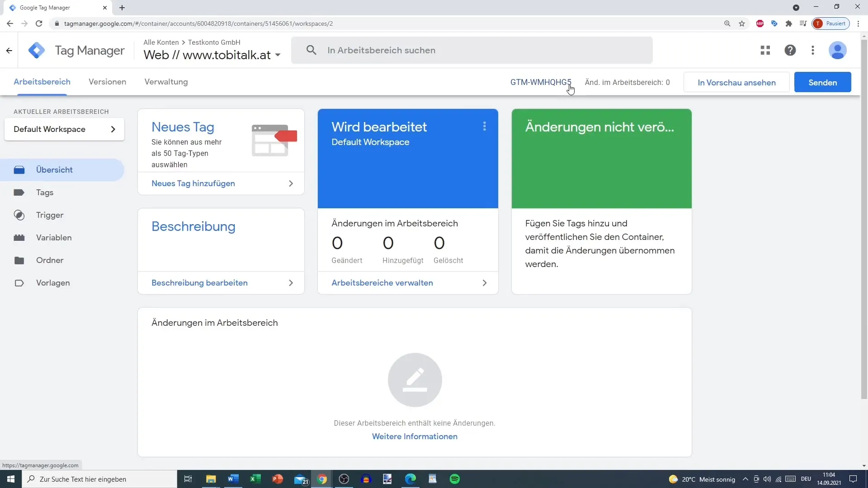The image size is (868, 488).
Task: Click Alle Konten breadcrumb link
Action: pyautogui.click(x=161, y=42)
